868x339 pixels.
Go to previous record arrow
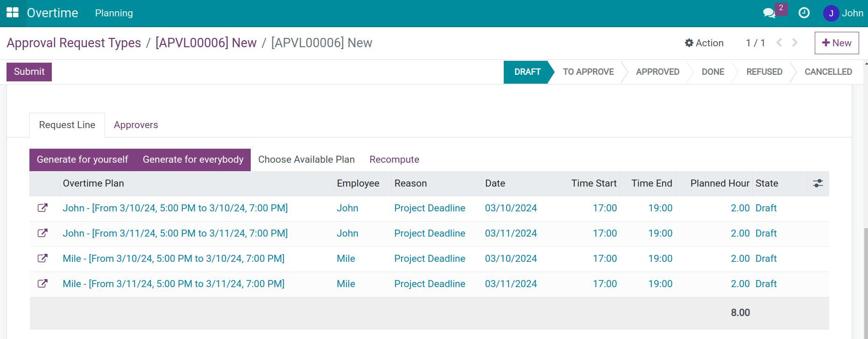tap(779, 43)
